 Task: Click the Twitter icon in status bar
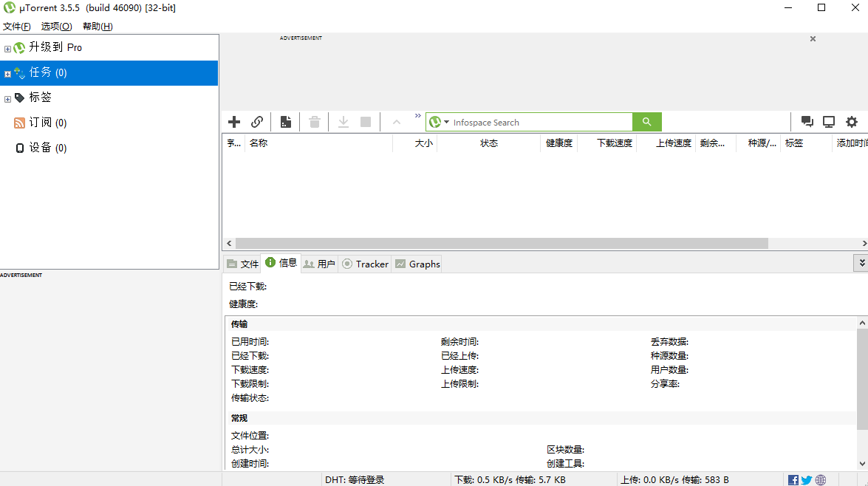point(806,479)
